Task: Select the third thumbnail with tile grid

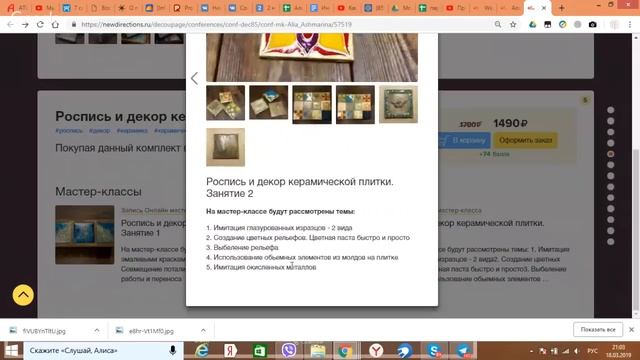Action: [312, 104]
